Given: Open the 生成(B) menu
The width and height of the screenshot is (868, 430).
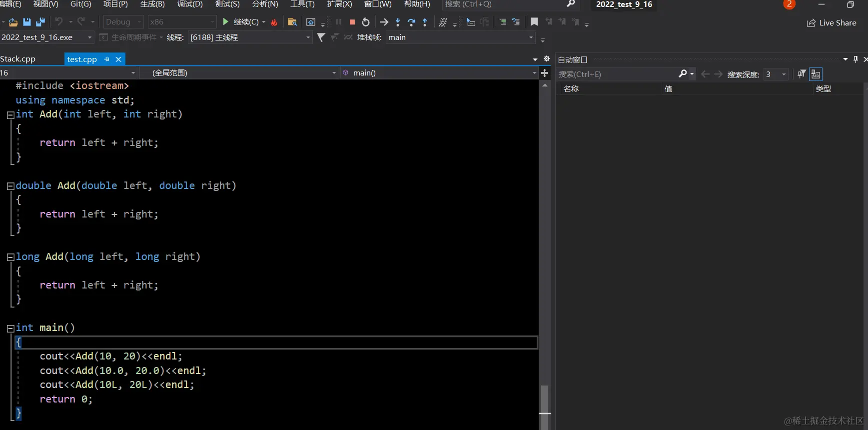Looking at the screenshot, I should click(152, 4).
